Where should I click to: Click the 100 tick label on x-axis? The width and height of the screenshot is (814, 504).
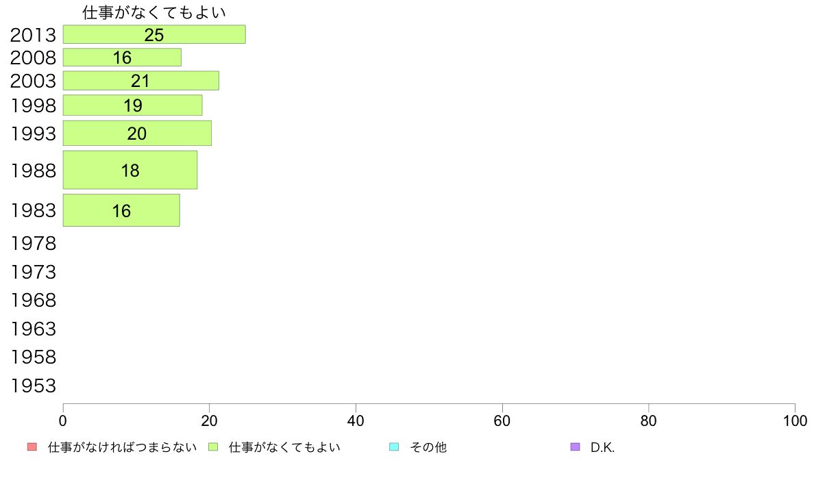[x=795, y=421]
